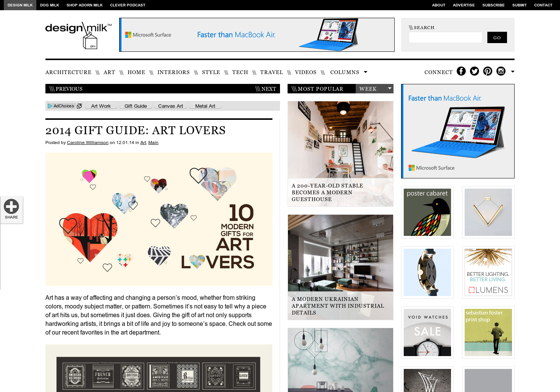Viewport: 560px width, 392px height.
Task: Open the external link icon beside AdChoices
Action: tap(79, 106)
